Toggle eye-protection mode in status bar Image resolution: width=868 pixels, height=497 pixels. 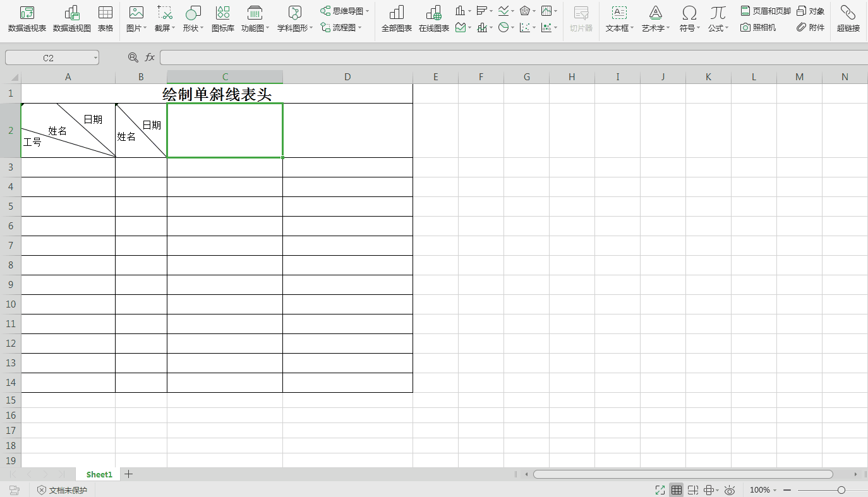pos(730,490)
